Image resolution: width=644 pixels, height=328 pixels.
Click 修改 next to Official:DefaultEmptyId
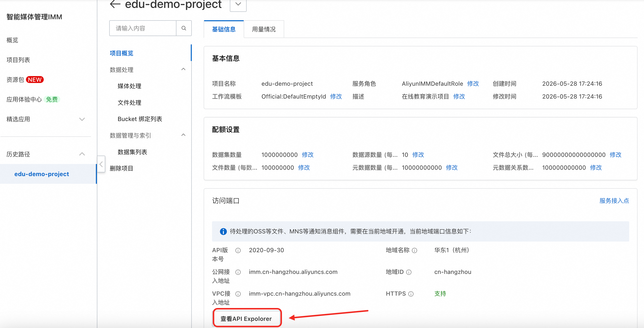tap(336, 96)
